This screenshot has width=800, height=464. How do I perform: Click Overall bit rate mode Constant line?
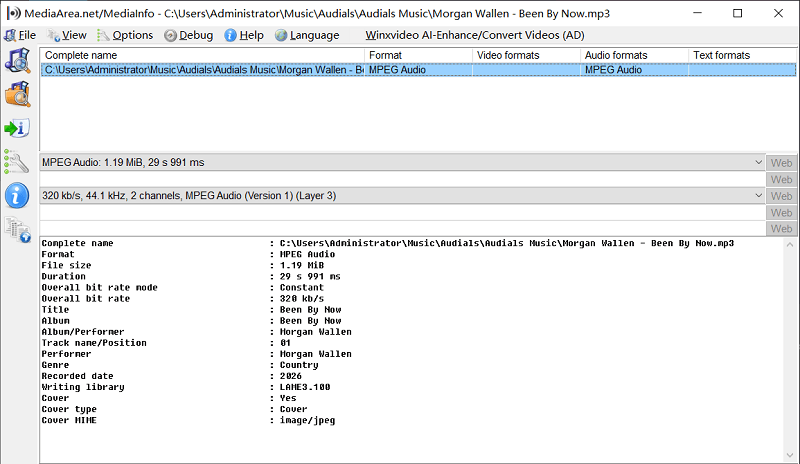click(183, 287)
